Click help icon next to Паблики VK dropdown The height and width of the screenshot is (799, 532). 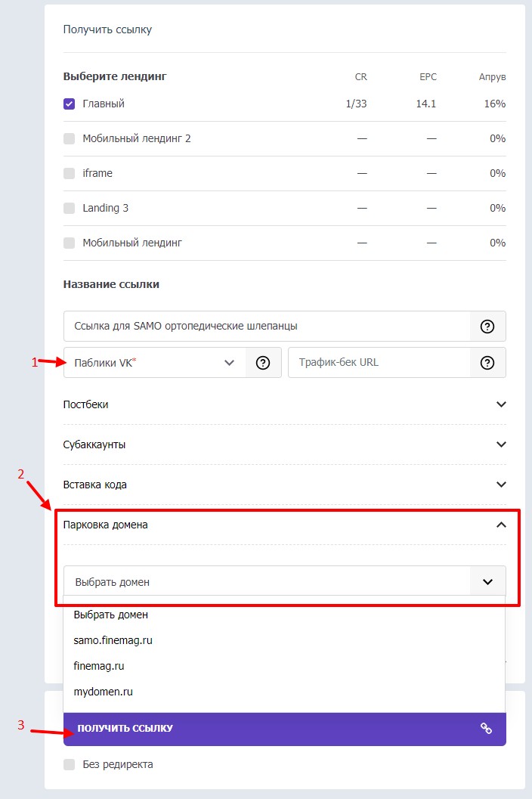(263, 362)
